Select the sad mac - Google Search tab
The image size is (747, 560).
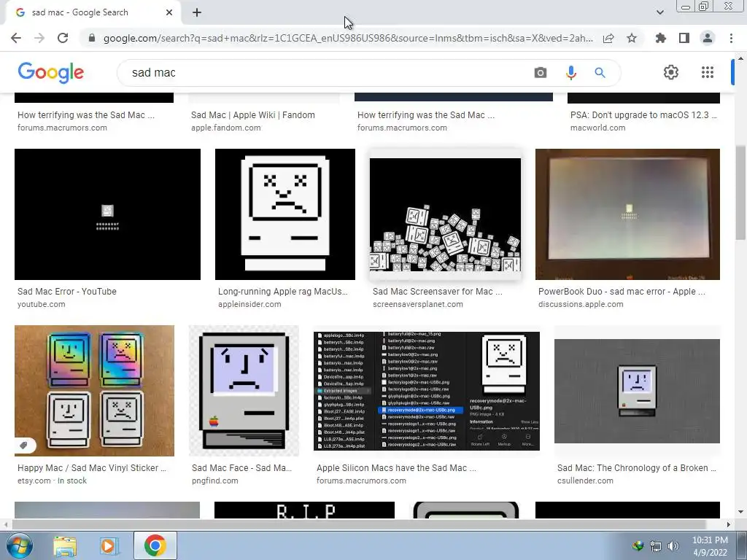click(93, 13)
